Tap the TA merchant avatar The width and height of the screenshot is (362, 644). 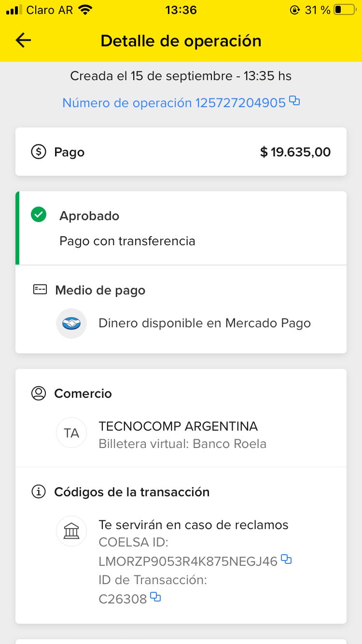click(x=71, y=433)
